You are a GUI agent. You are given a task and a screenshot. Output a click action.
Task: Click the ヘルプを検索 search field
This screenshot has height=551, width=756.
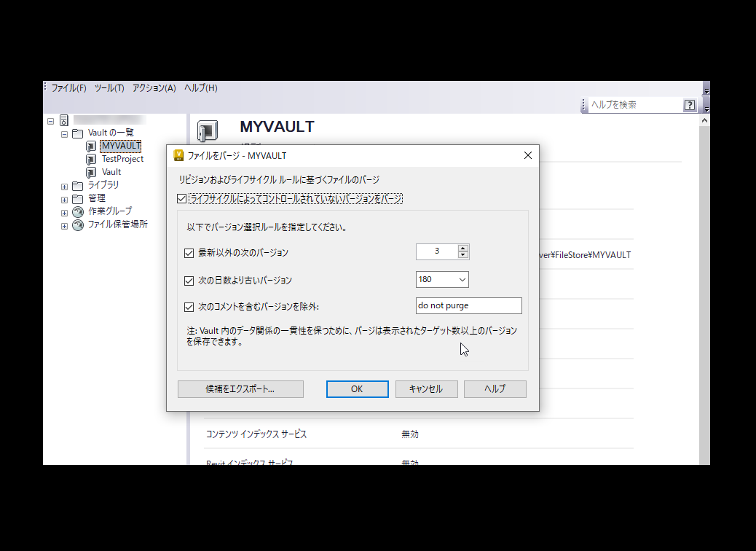click(634, 105)
